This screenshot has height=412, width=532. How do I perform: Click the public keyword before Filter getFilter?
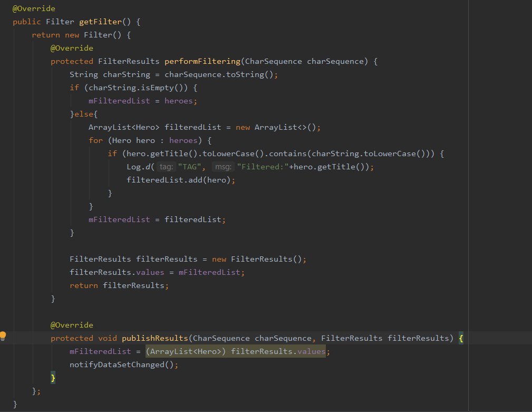(x=26, y=22)
